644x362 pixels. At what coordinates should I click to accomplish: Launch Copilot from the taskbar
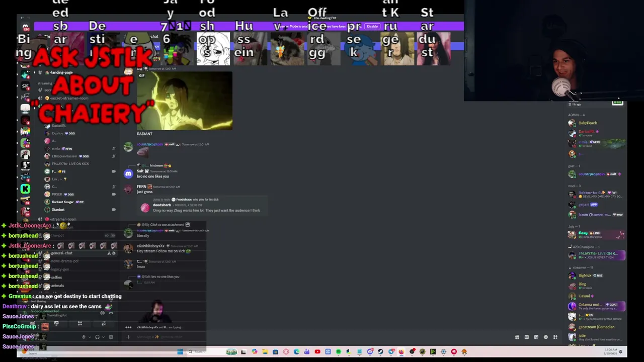[x=254, y=352]
